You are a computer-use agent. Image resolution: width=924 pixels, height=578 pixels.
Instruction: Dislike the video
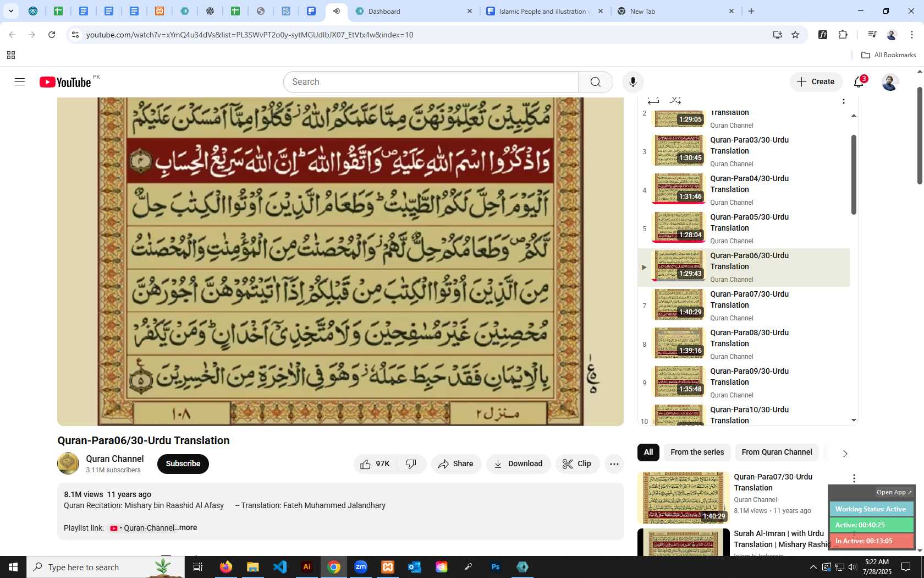(x=411, y=464)
